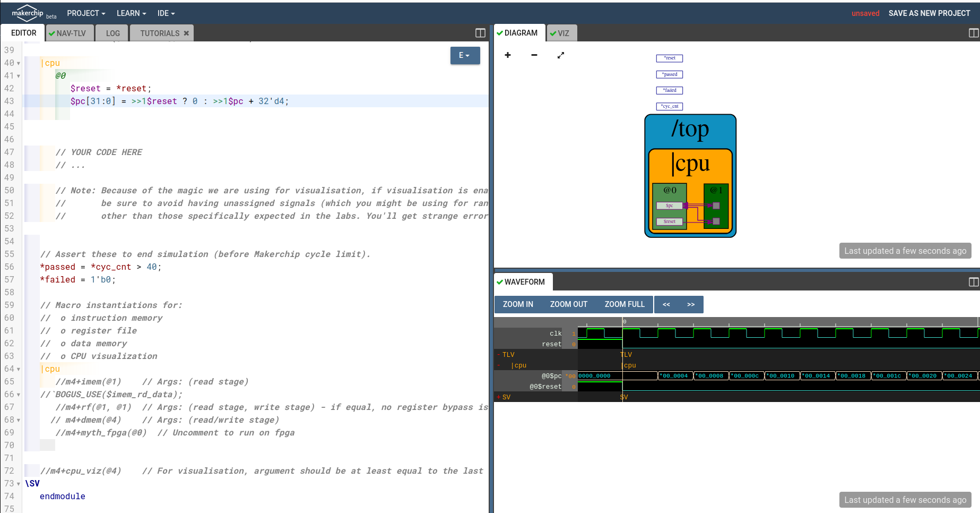Open the PROJECT menu

83,13
